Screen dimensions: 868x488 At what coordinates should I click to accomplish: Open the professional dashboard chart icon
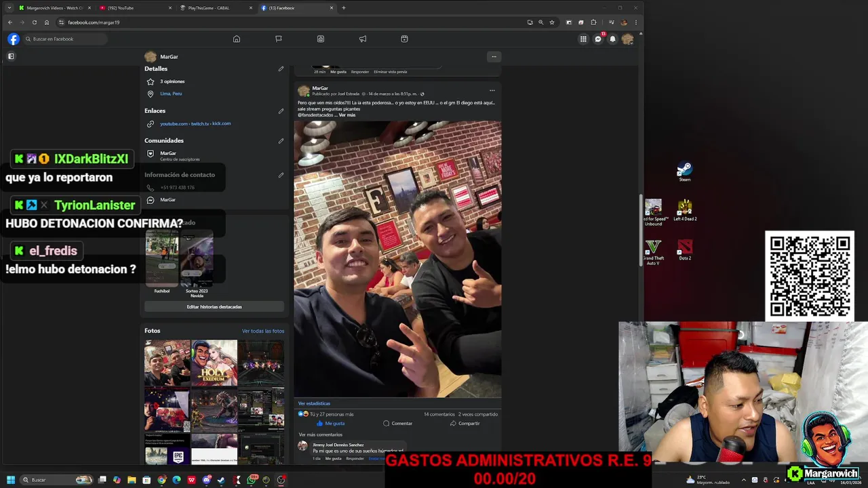(x=321, y=39)
